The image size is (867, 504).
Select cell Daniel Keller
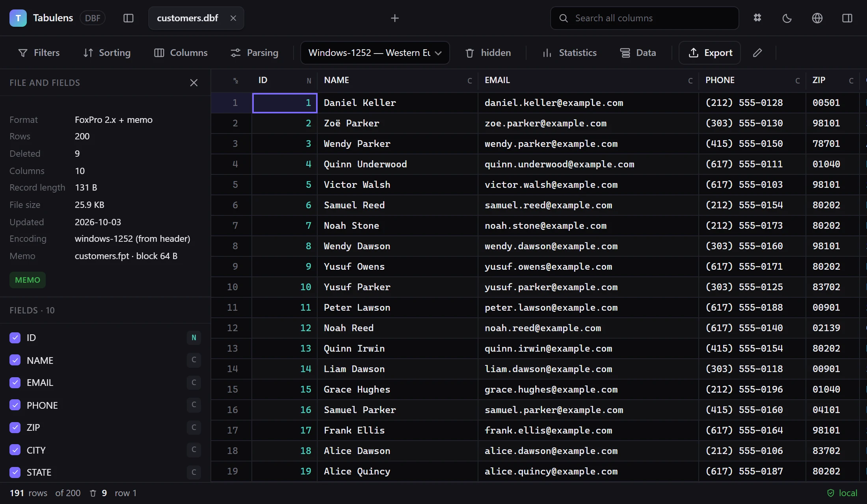pyautogui.click(x=398, y=103)
